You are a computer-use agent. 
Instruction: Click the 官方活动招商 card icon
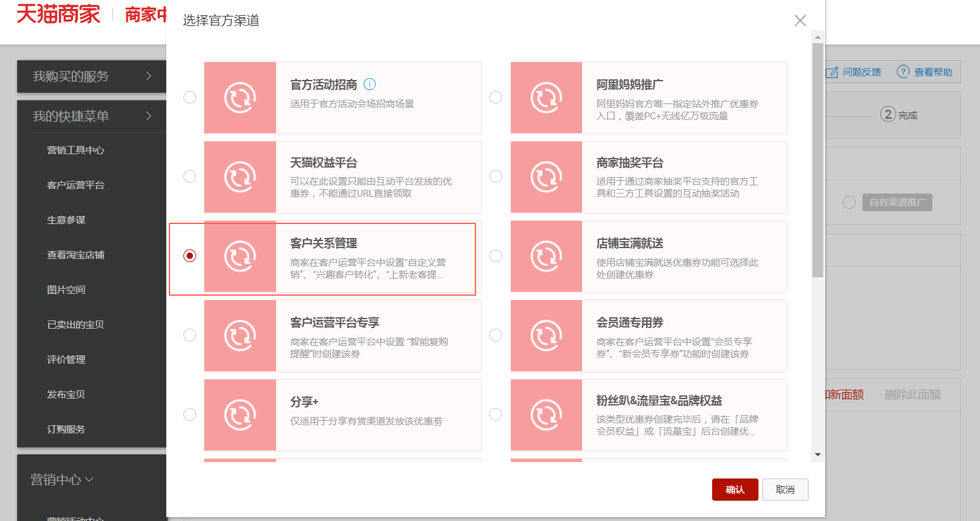(240, 98)
